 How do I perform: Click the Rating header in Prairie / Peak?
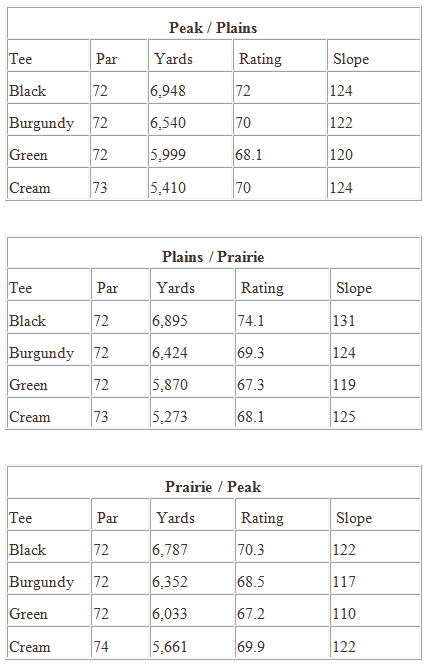point(262,518)
